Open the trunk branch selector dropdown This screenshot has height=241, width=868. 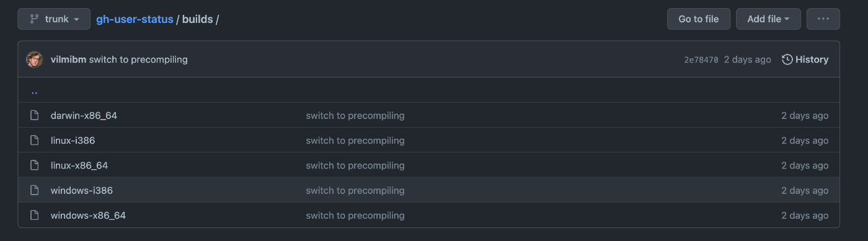[54, 19]
